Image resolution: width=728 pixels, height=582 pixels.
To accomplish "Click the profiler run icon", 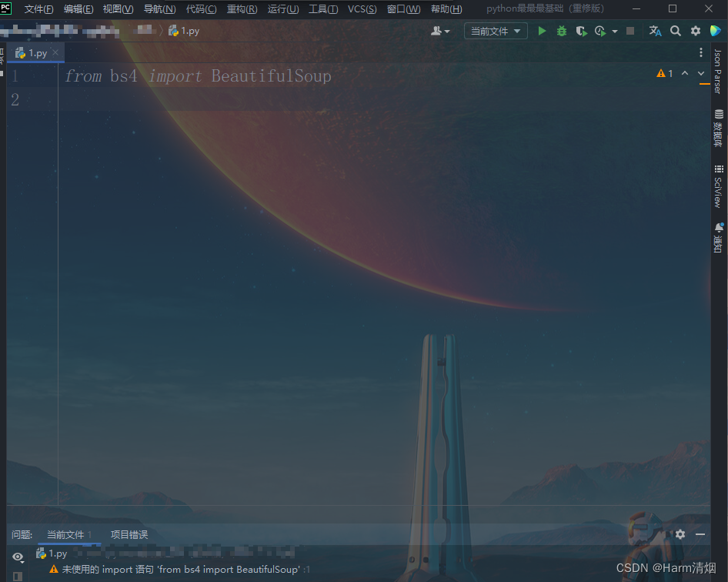I will (x=600, y=31).
